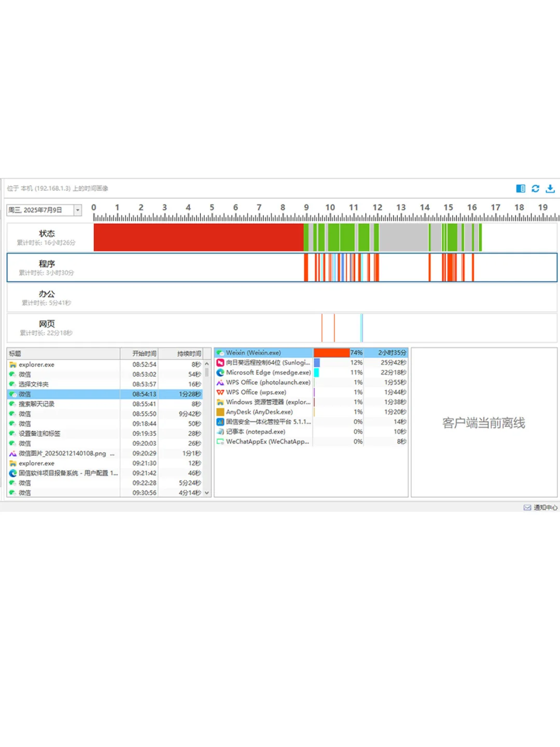Click the Windows 资源管理器 folder icon
The height and width of the screenshot is (747, 560).
[220, 402]
